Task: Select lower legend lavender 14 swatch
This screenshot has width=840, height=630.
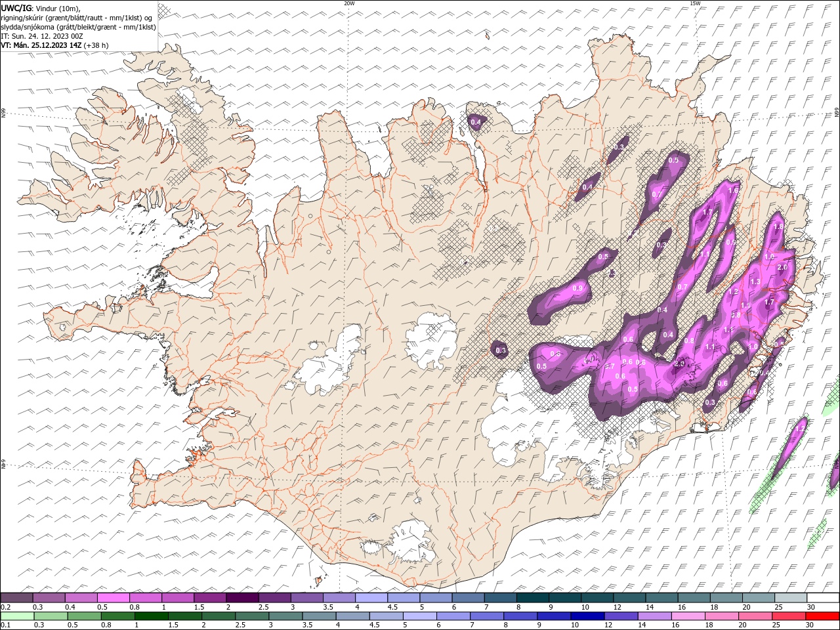Action: pyautogui.click(x=655, y=616)
